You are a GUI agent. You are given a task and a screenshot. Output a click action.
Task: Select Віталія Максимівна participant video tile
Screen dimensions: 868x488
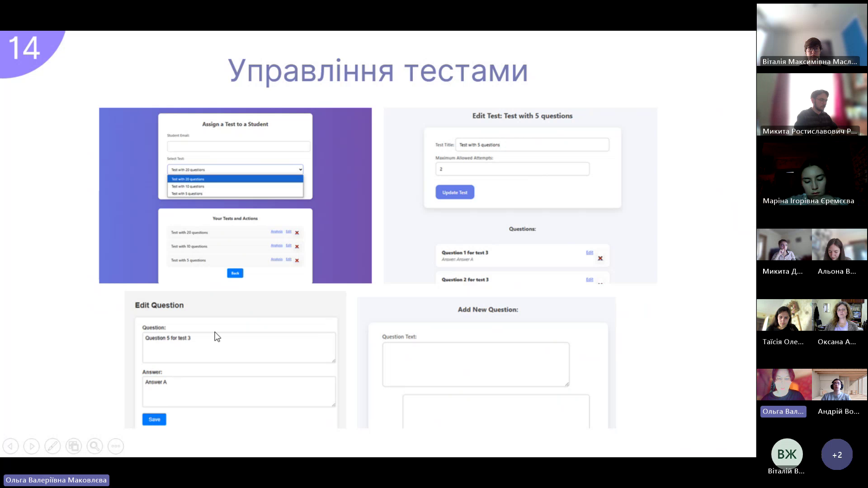(x=812, y=35)
